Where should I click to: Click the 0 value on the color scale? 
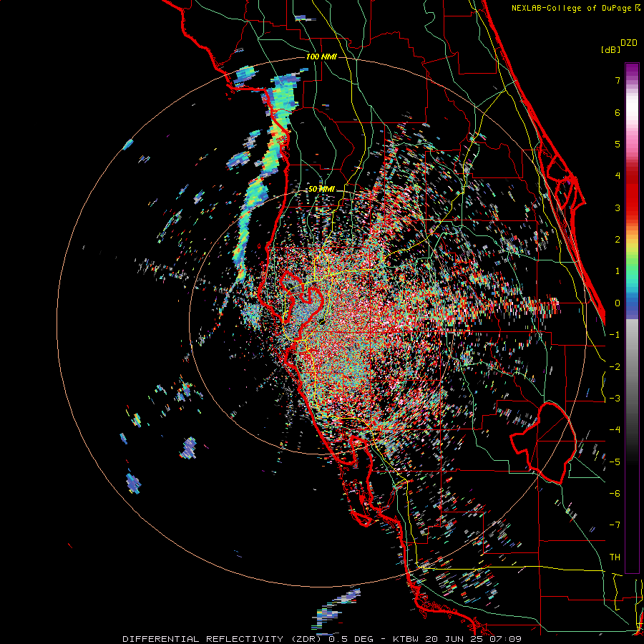[618, 303]
